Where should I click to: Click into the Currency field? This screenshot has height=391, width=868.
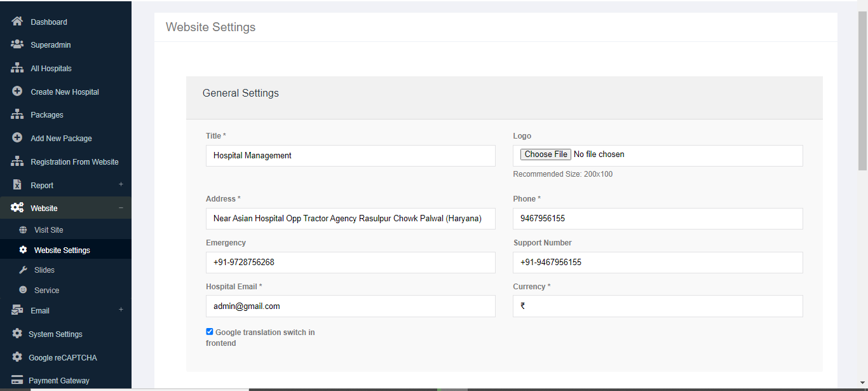tap(658, 306)
